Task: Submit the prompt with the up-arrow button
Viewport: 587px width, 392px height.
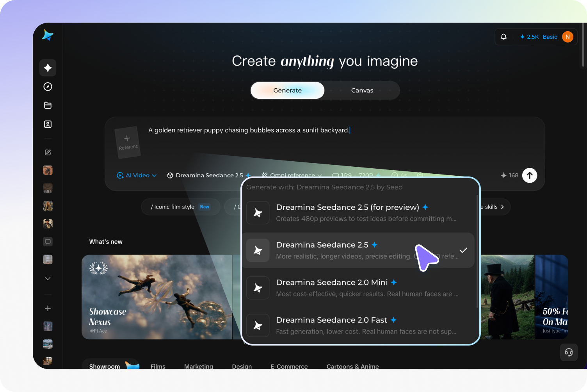Action: coord(530,175)
